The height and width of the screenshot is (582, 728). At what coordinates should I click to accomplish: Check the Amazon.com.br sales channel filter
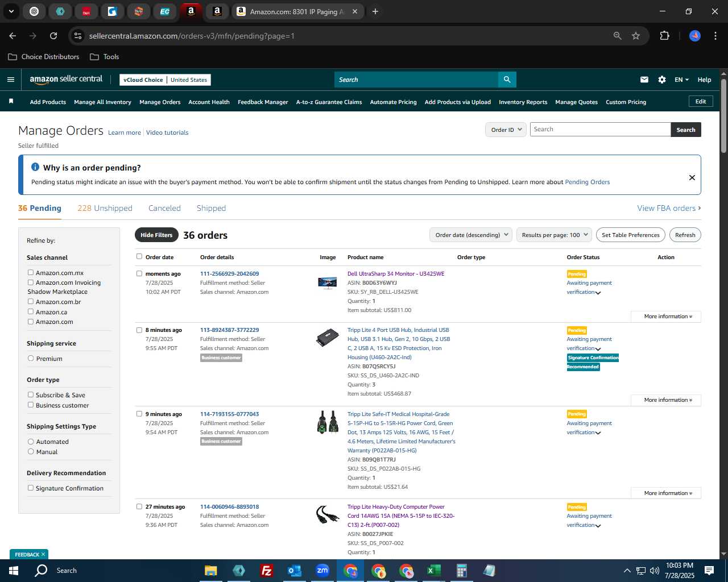[31, 301]
